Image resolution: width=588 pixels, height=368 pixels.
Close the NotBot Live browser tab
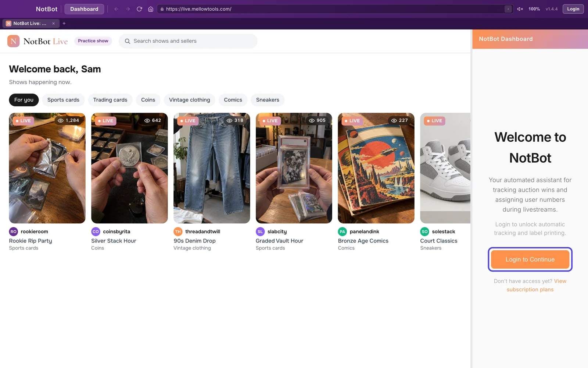[54, 23]
